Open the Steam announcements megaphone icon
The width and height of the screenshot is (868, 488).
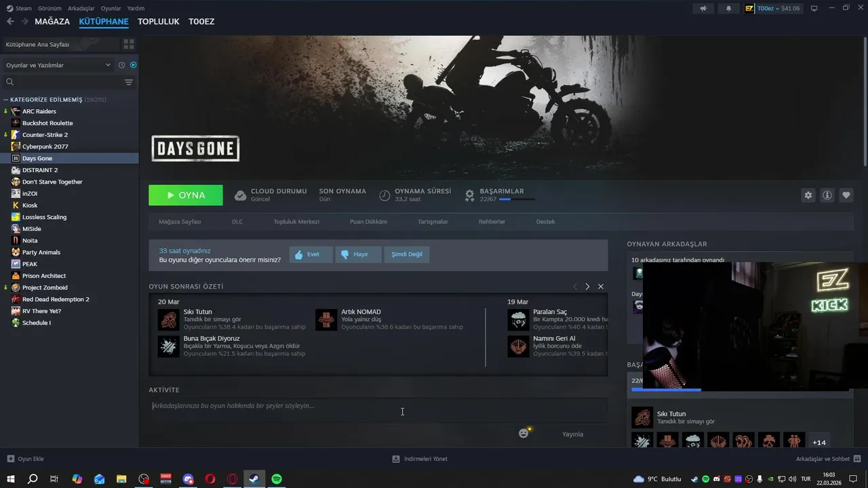[x=703, y=8]
